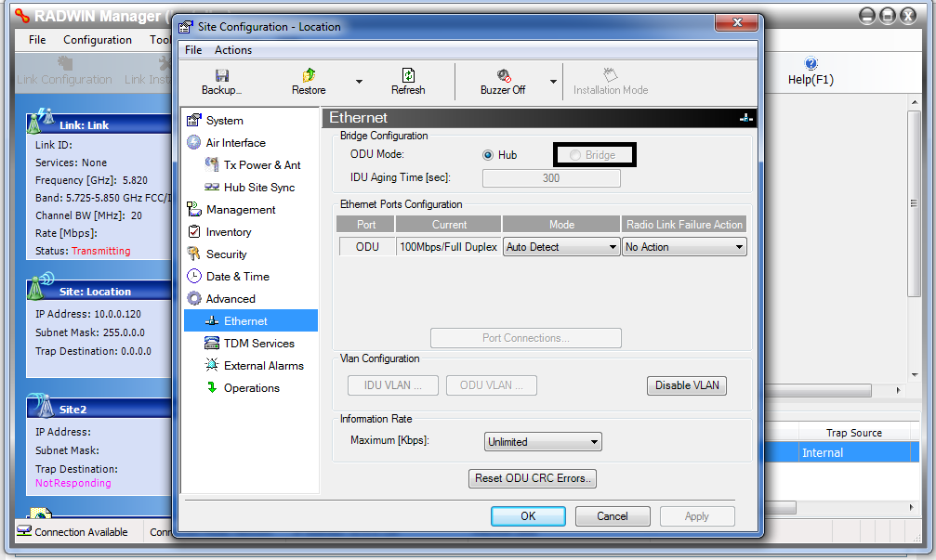The image size is (936, 560).
Task: Open the Maximum Kbps Unlimited dropdown
Action: 543,442
